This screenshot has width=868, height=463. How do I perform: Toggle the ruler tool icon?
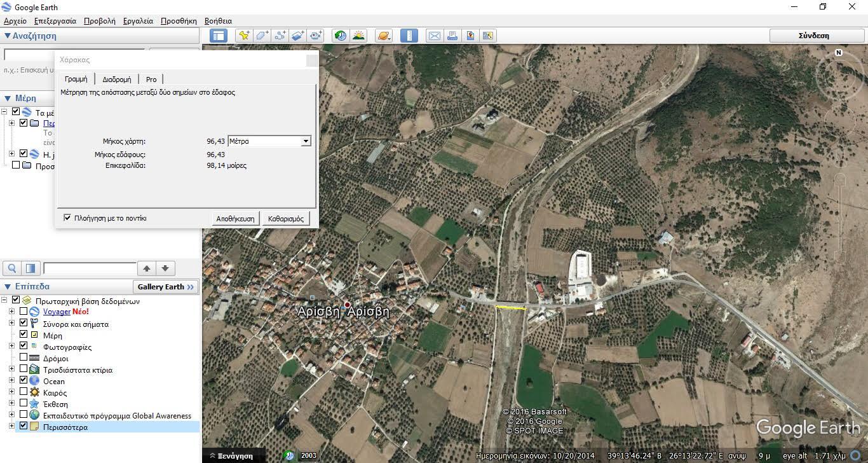[409, 36]
